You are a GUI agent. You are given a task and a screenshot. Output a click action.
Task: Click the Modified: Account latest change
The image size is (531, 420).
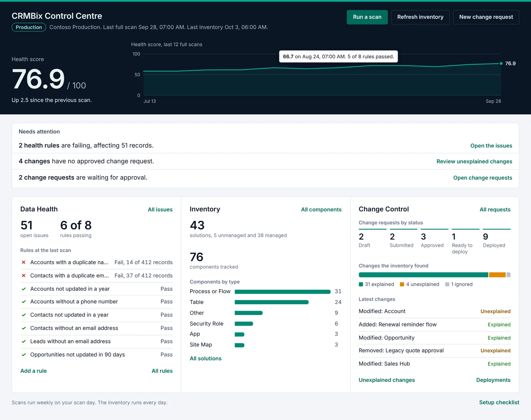click(434, 311)
